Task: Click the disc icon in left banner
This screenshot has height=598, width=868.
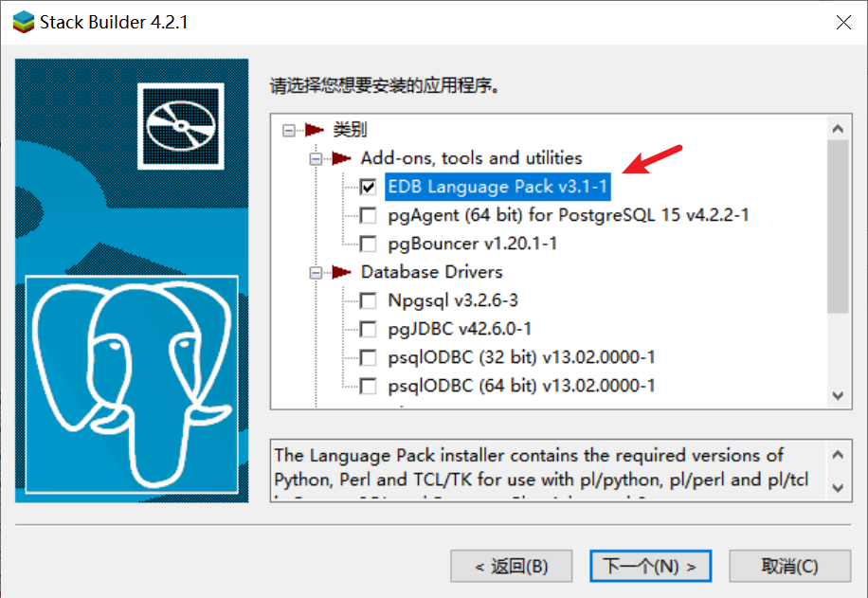Action: (x=180, y=126)
